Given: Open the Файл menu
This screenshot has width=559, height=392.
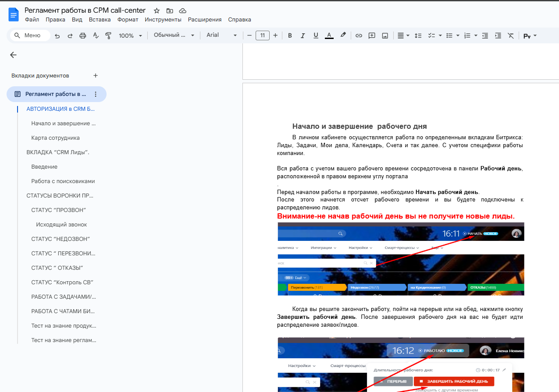Looking at the screenshot, I should click(x=32, y=20).
